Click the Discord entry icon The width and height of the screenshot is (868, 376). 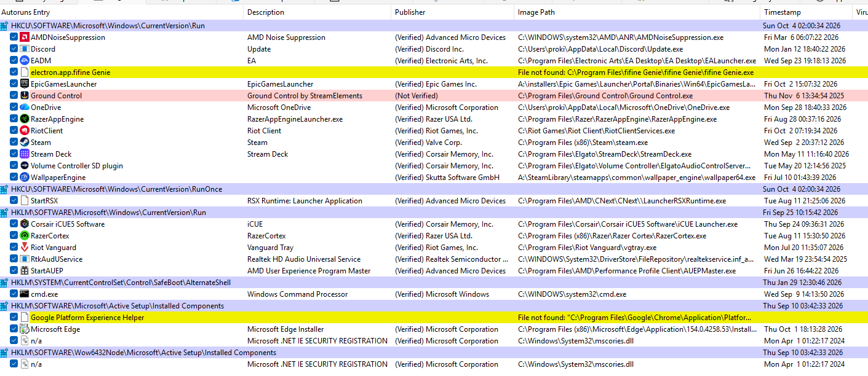click(25, 49)
